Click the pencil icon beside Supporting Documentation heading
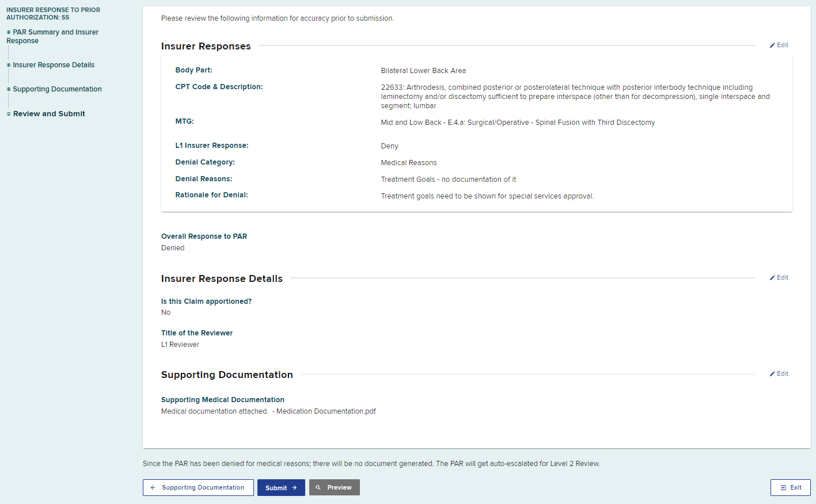The height and width of the screenshot is (504, 816). (x=772, y=374)
